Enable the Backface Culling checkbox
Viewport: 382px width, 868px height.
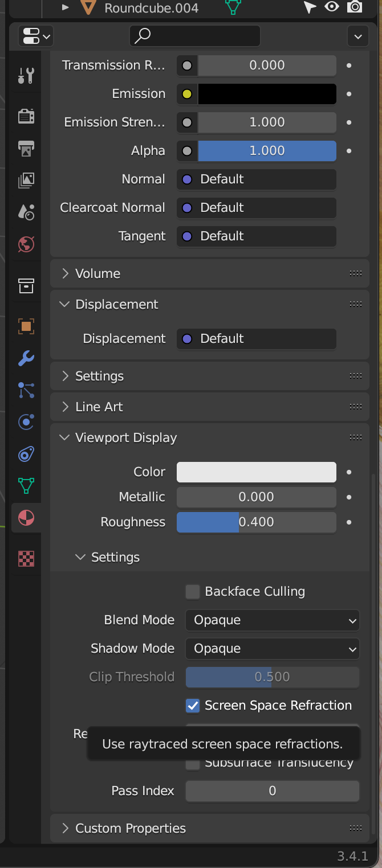[x=193, y=592]
